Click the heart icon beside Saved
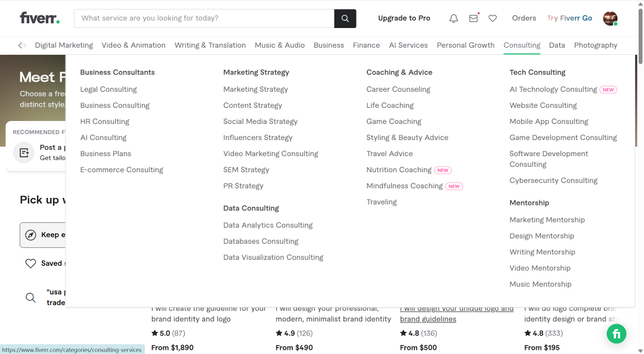 tap(30, 263)
